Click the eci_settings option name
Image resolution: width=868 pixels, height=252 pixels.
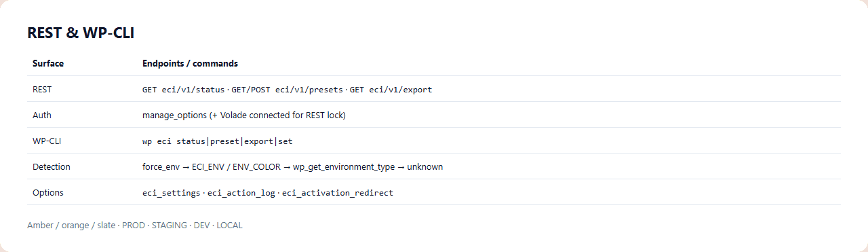tap(172, 192)
